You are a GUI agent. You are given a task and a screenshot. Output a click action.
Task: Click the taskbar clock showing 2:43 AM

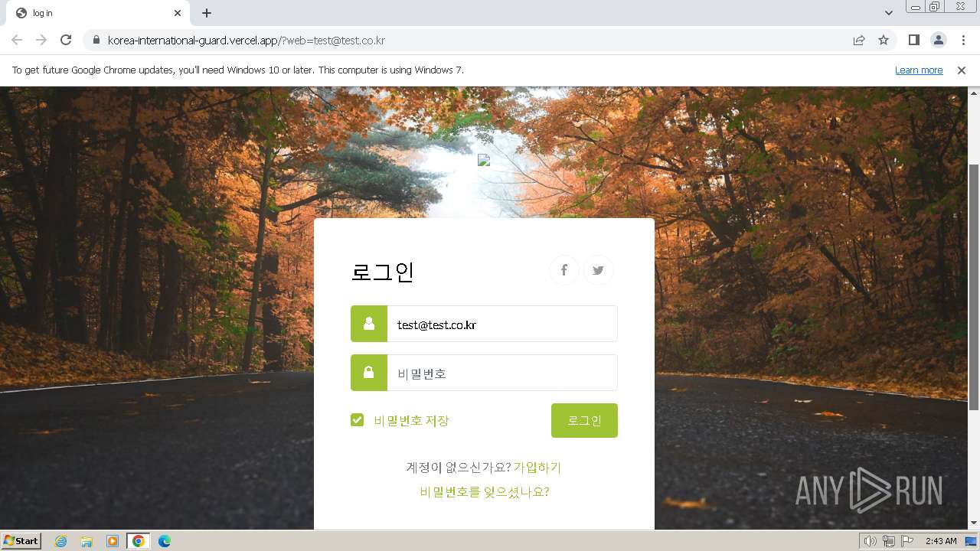[941, 541]
